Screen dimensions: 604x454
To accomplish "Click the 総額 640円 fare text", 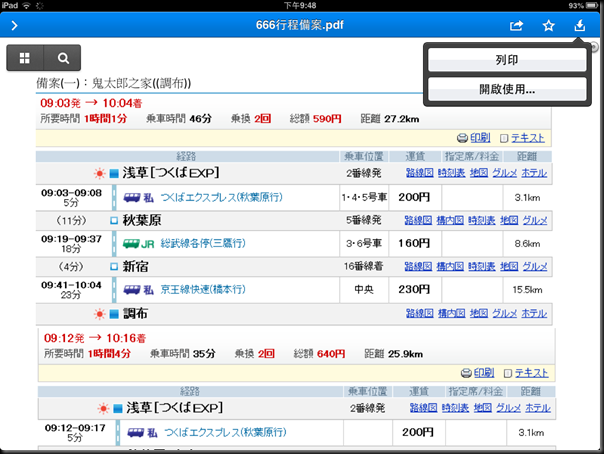I will [x=319, y=354].
